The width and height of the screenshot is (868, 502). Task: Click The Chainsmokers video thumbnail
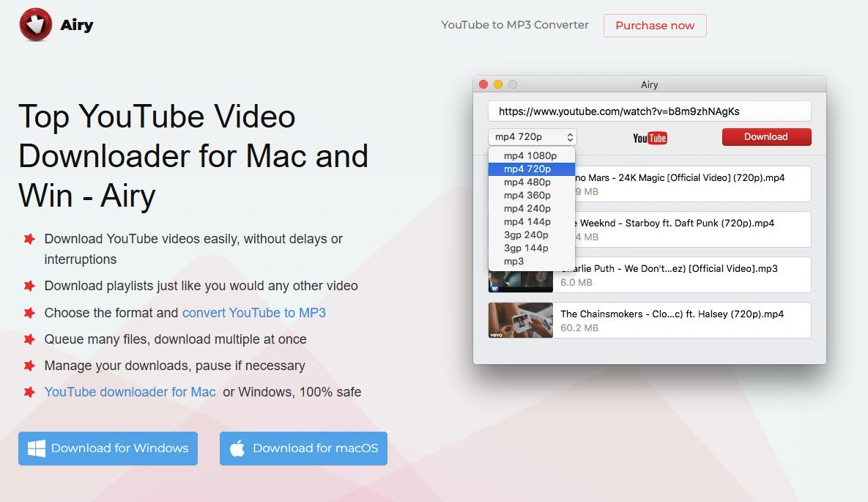(x=520, y=320)
